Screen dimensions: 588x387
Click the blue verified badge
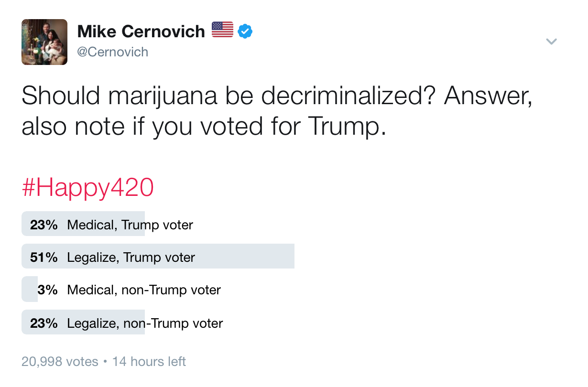click(x=245, y=32)
